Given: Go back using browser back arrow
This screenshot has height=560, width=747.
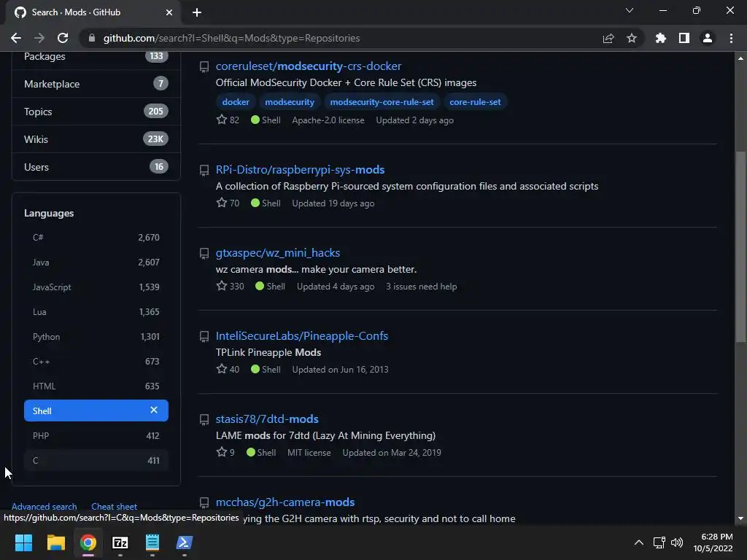Looking at the screenshot, I should [x=16, y=38].
